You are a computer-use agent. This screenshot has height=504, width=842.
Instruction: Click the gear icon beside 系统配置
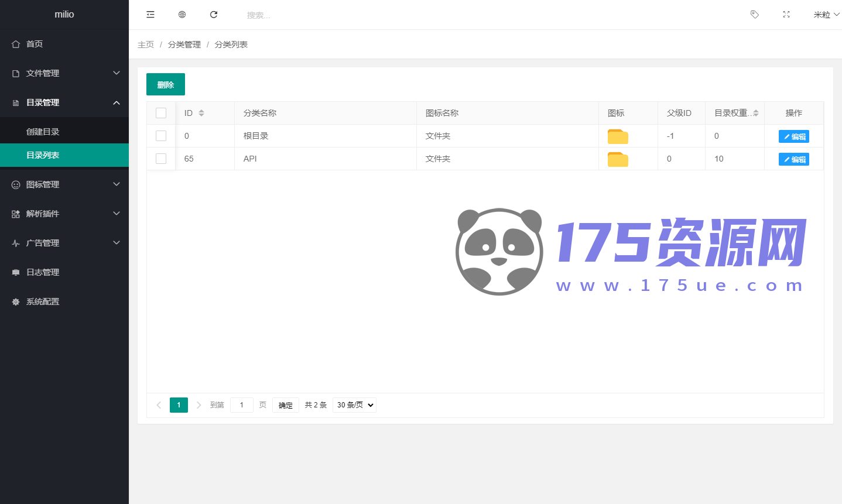click(x=16, y=301)
